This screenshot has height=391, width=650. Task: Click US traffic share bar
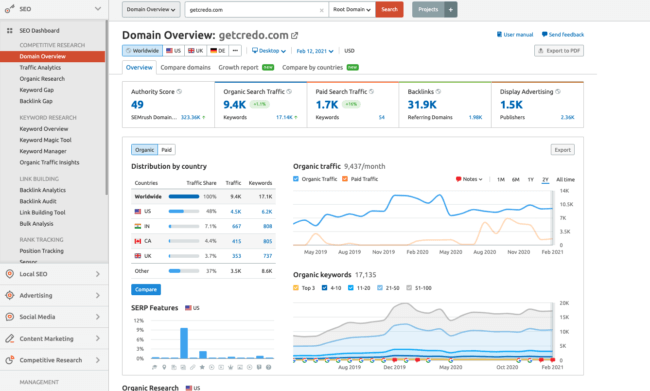[184, 211]
